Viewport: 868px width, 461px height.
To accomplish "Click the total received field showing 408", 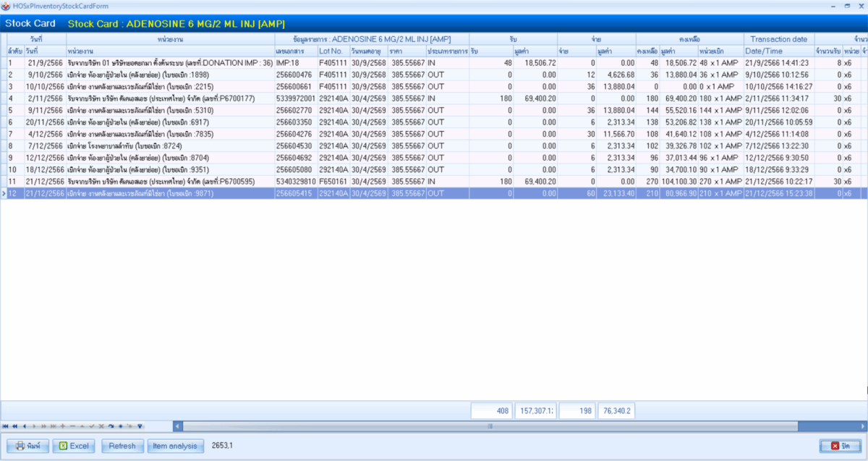I will (x=492, y=411).
